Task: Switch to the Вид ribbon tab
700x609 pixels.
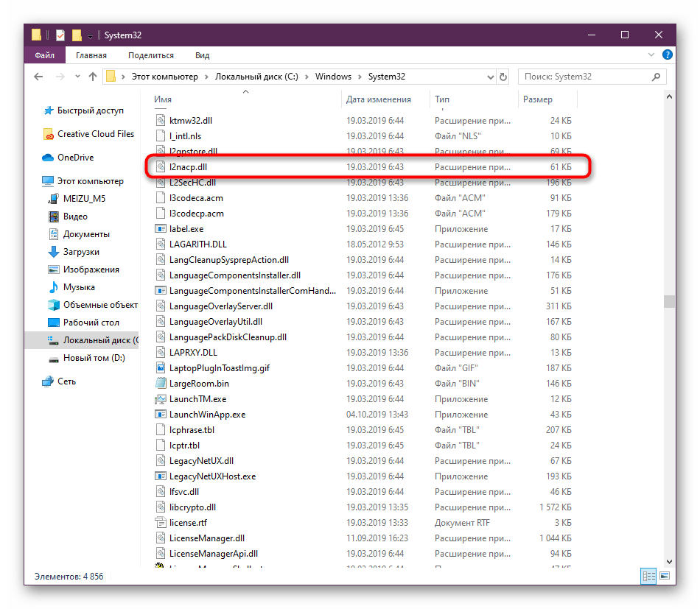Action: pos(202,55)
